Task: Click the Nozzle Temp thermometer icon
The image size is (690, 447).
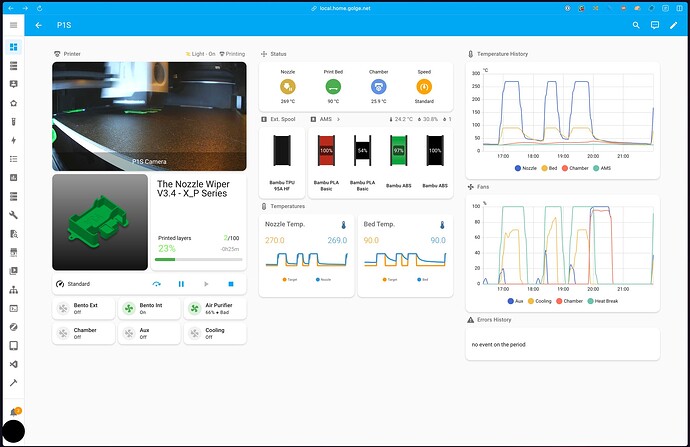Action: (x=344, y=225)
